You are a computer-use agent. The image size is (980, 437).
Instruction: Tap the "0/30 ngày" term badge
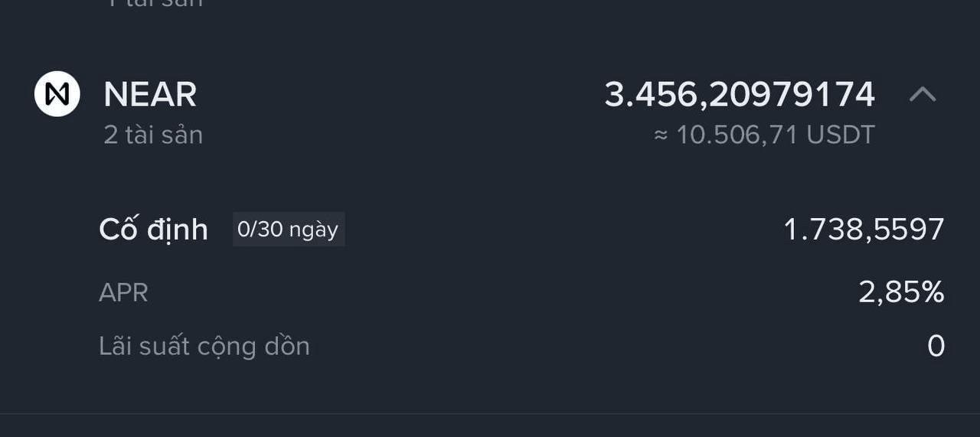pos(289,230)
